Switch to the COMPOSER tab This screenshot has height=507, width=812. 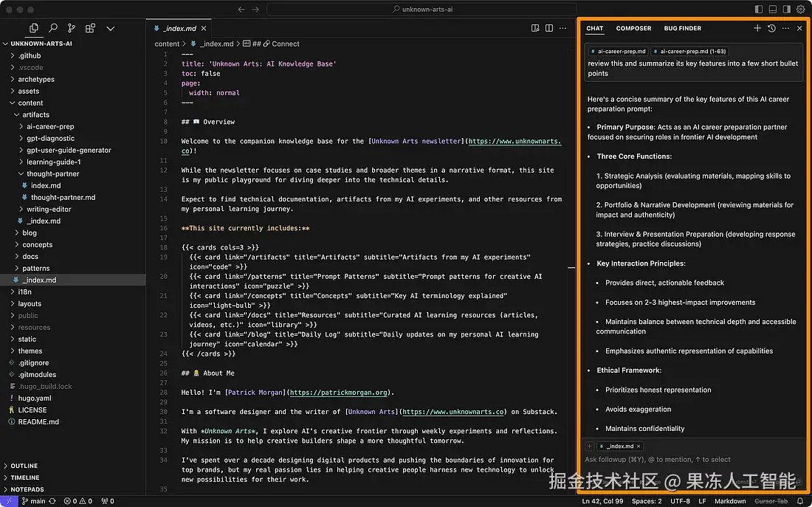pyautogui.click(x=633, y=29)
